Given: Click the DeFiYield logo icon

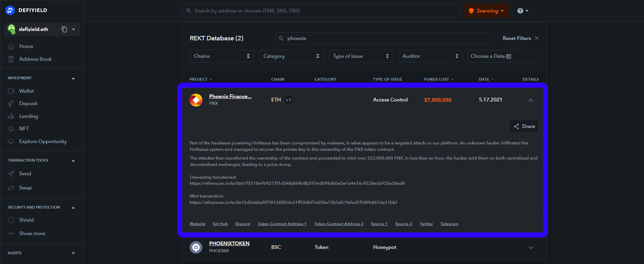Looking at the screenshot, I should click(10, 10).
